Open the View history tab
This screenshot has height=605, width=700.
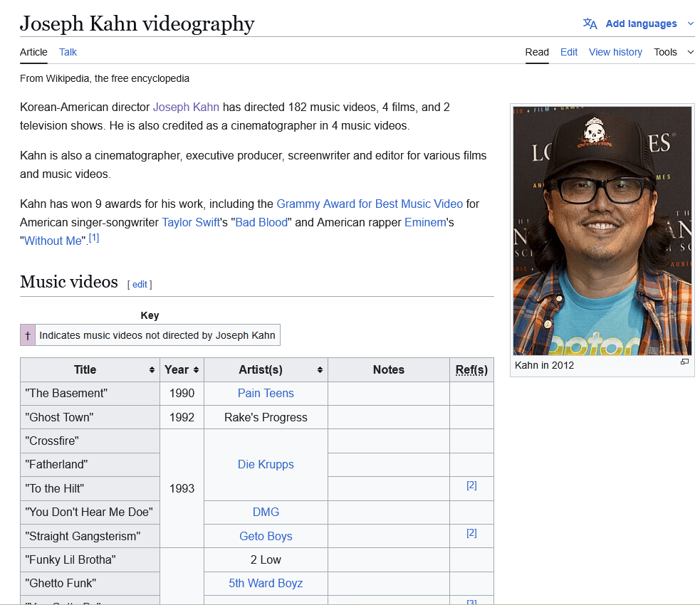click(x=615, y=52)
